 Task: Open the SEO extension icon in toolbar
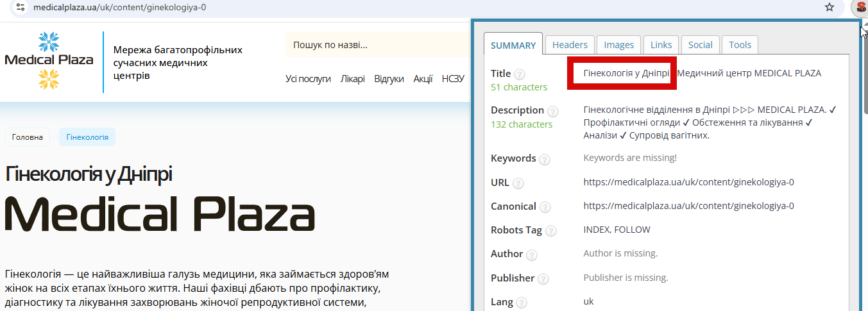(x=860, y=8)
